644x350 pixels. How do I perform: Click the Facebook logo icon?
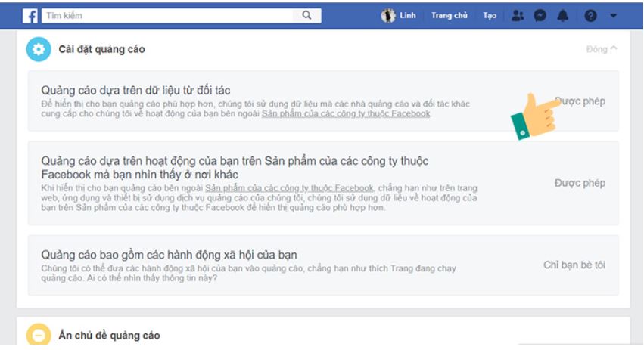30,16
